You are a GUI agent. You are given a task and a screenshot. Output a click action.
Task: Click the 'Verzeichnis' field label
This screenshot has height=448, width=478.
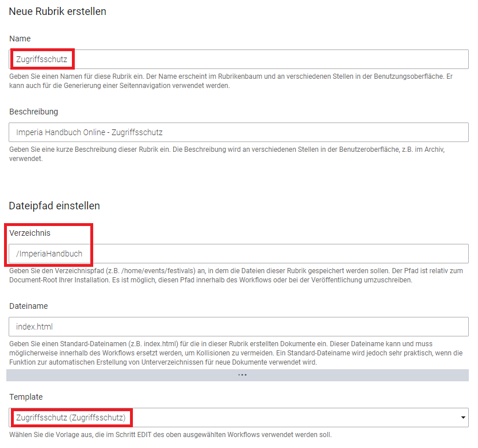30,233
